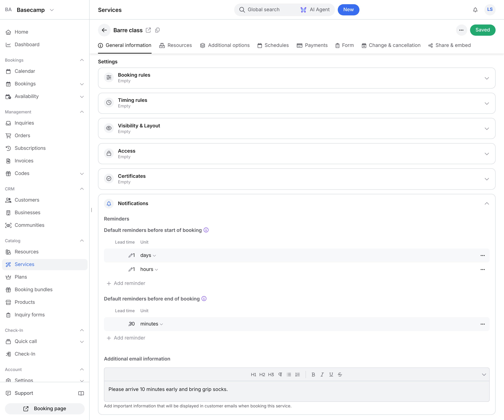Expand the Booking rules section
The image size is (504, 420).
coord(297,78)
